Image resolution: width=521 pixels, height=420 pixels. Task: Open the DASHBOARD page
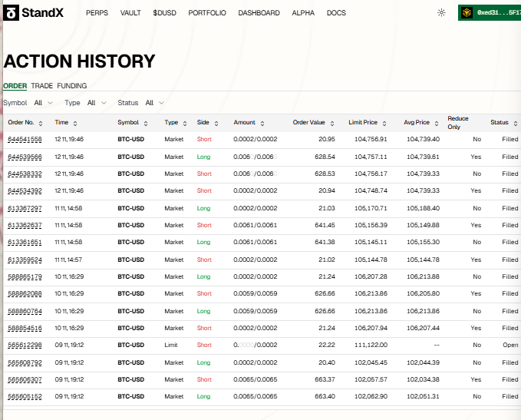pyautogui.click(x=259, y=13)
